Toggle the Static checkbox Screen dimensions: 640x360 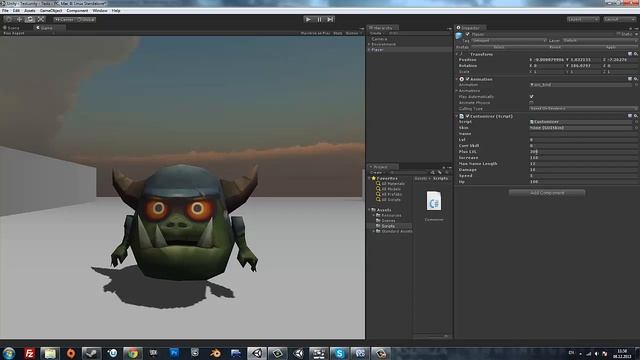[618, 34]
